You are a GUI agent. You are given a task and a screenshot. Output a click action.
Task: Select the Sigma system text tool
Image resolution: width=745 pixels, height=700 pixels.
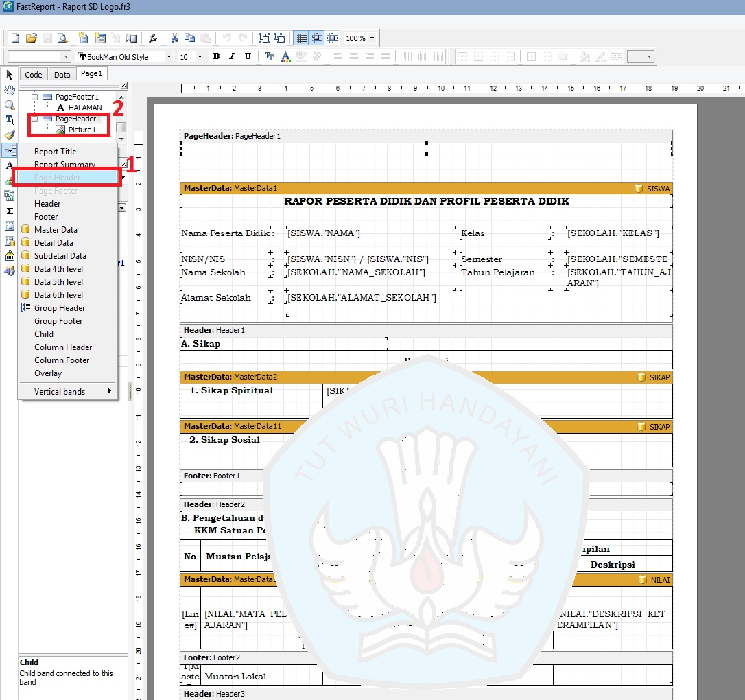coord(10,211)
